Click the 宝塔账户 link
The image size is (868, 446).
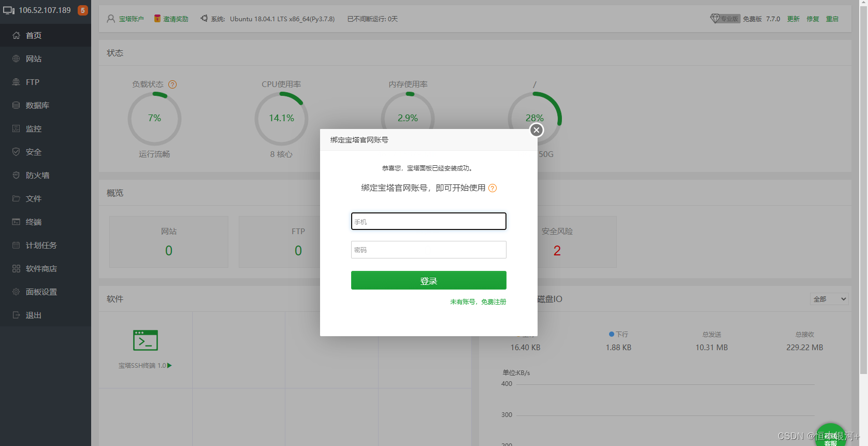132,19
